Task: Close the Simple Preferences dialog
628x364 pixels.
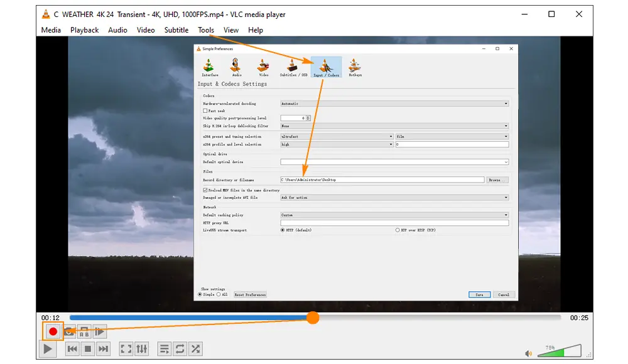Action: (511, 48)
